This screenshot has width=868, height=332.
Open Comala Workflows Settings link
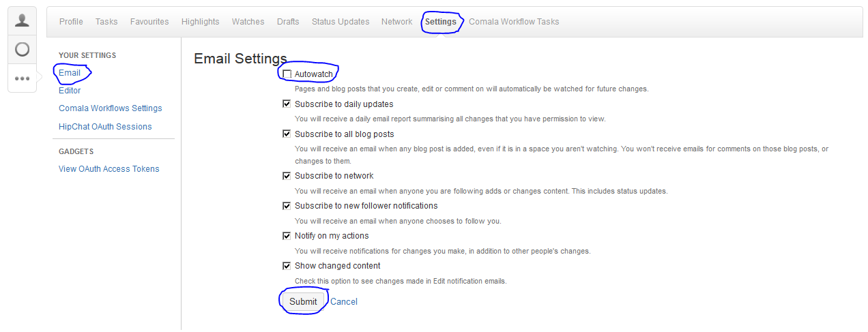coord(111,108)
